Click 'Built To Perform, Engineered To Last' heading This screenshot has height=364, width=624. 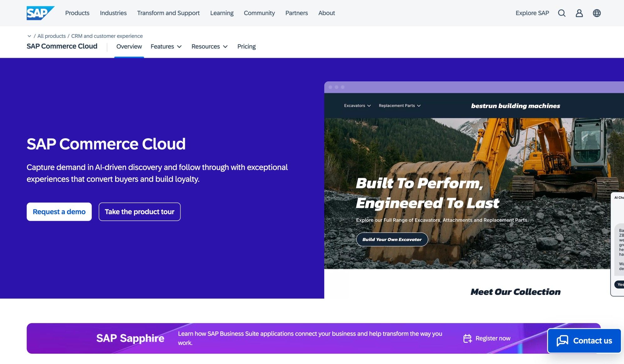(x=427, y=193)
